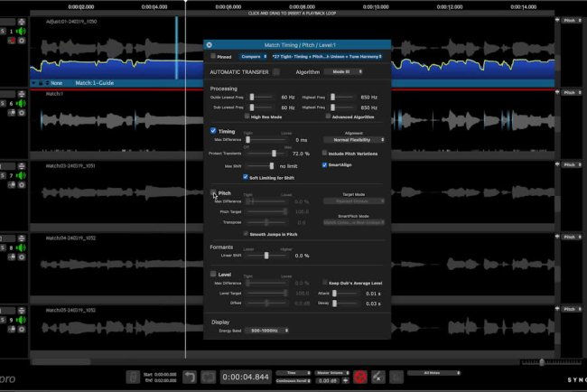The width and height of the screenshot is (587, 392).
Task: Click the timecode display 0:00:04.844
Action: pos(246,377)
